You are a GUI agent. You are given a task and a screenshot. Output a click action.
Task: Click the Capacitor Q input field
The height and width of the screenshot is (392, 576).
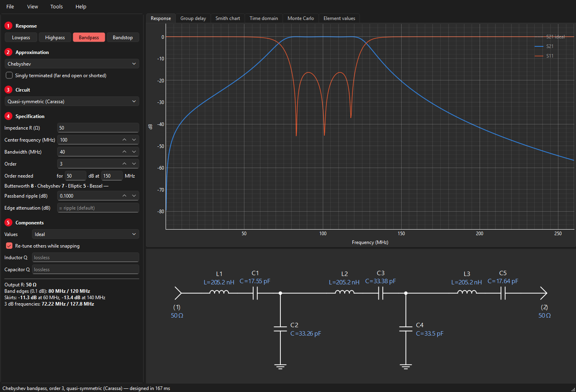coord(85,269)
